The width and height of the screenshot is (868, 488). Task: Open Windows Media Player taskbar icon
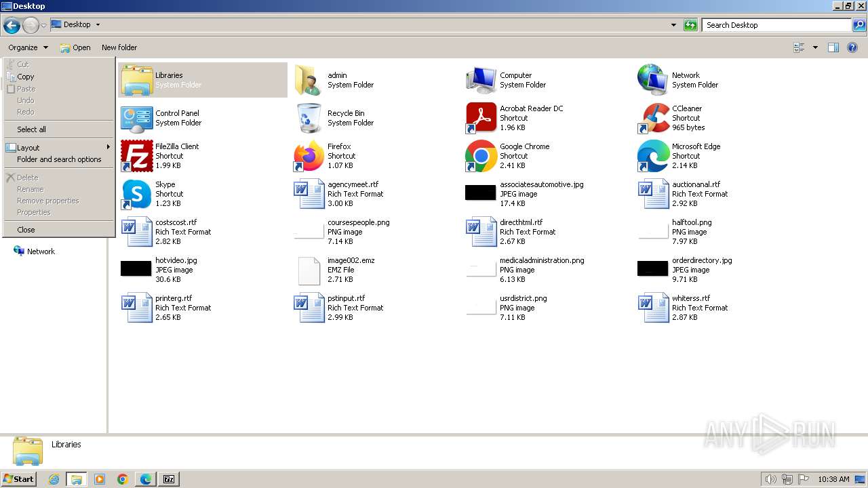[100, 479]
